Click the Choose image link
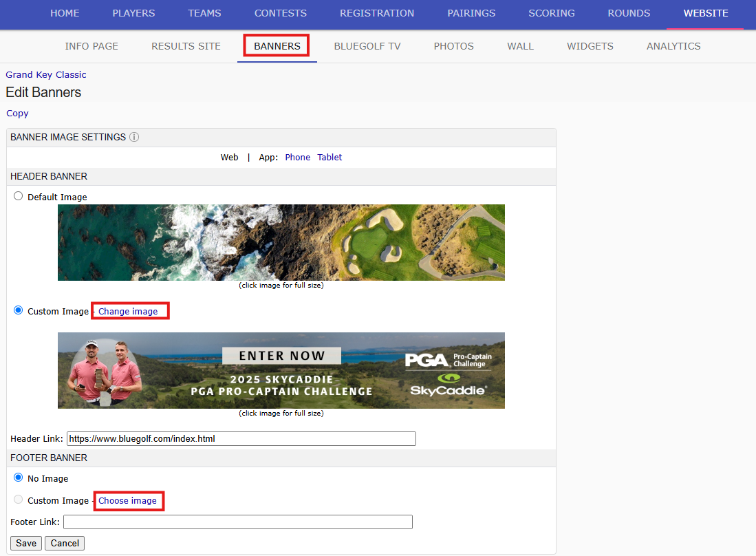 pyautogui.click(x=128, y=500)
